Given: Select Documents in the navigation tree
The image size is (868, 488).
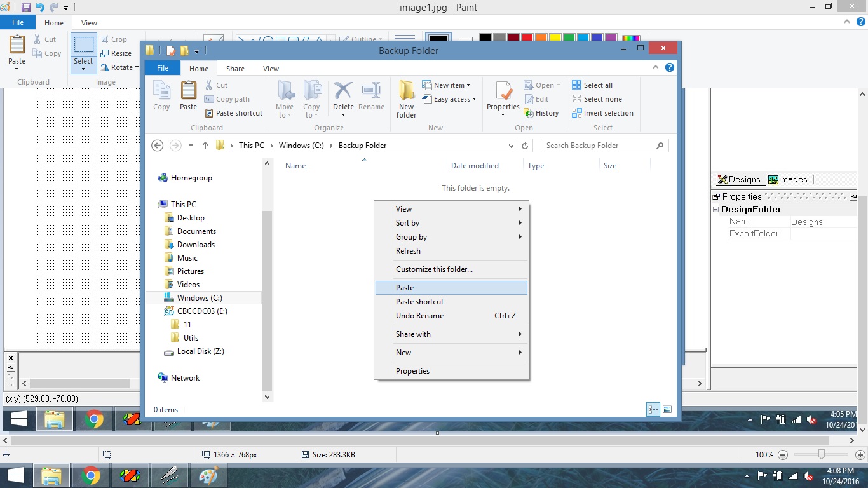Looking at the screenshot, I should [x=196, y=231].
